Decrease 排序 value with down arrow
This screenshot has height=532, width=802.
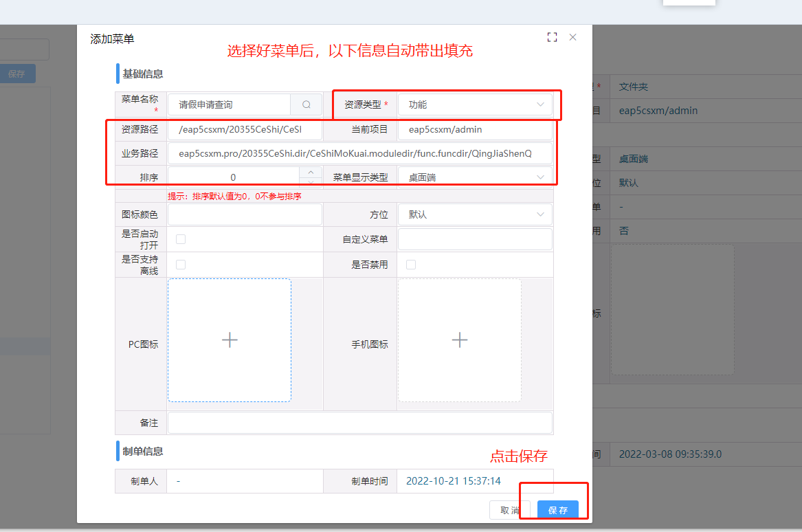[311, 182]
